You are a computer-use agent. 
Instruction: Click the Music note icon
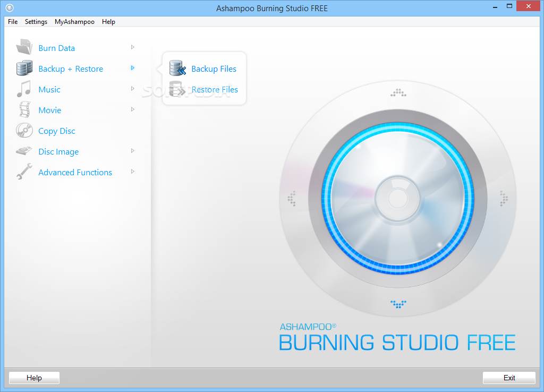point(24,89)
